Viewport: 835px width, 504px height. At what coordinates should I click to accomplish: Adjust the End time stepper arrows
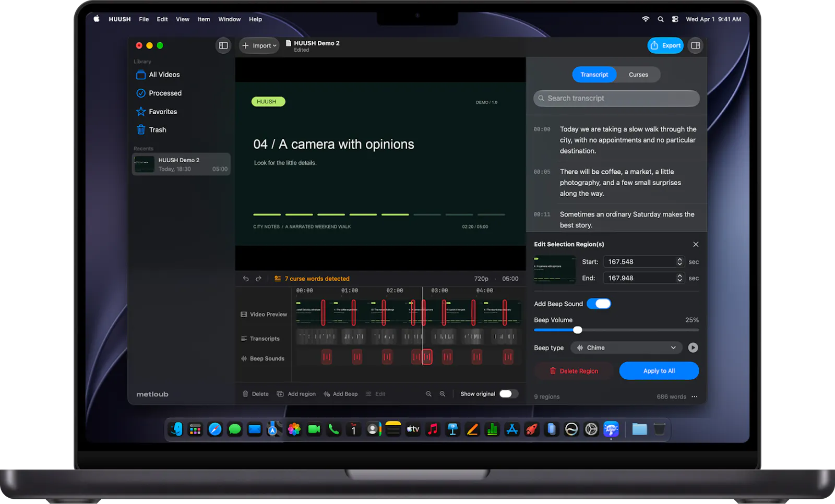679,278
